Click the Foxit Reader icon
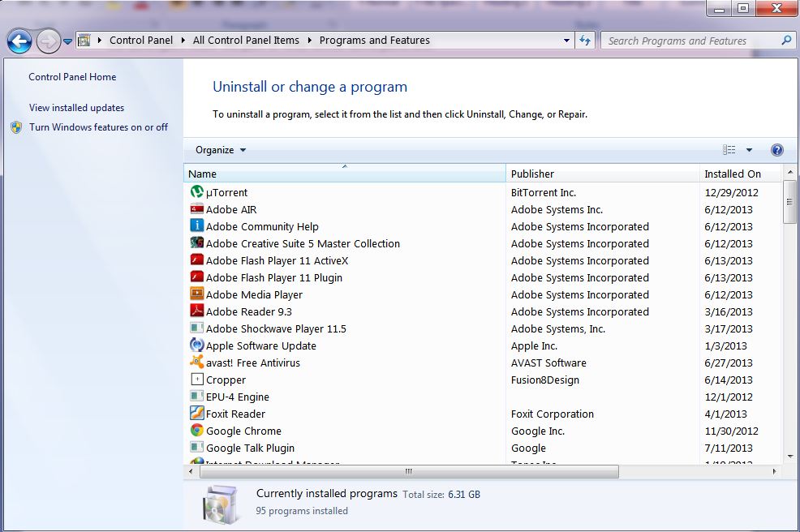800x532 pixels. (197, 413)
